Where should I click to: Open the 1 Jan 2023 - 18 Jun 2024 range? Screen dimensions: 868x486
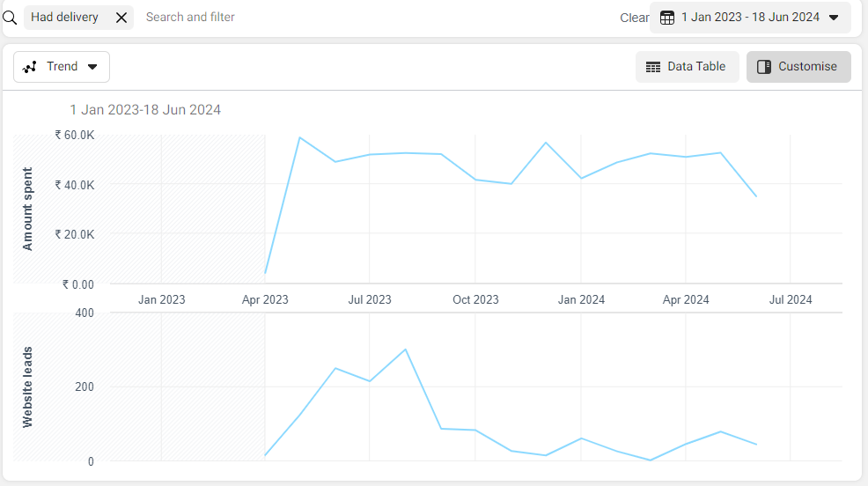tap(750, 18)
